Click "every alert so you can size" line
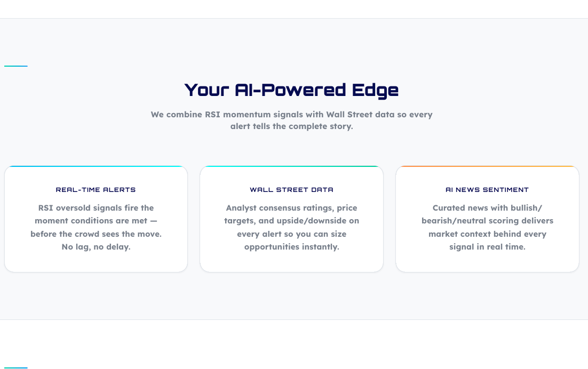588x369 pixels. point(291,234)
